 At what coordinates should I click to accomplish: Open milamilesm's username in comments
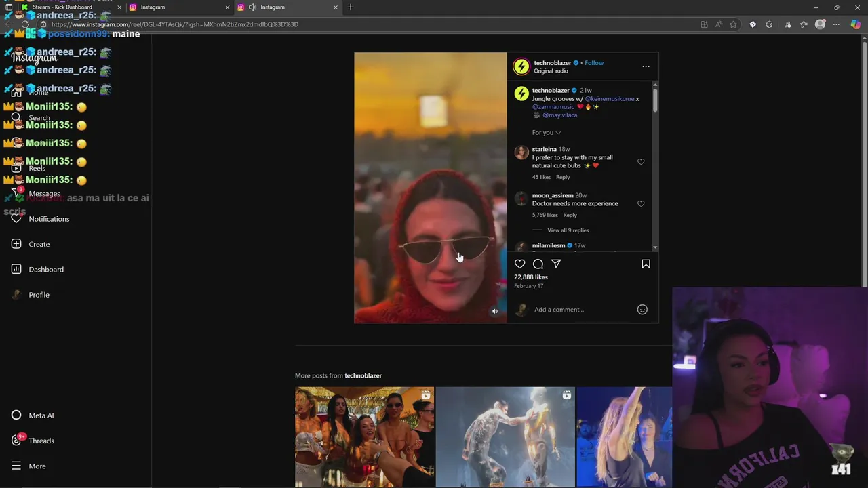click(x=549, y=246)
